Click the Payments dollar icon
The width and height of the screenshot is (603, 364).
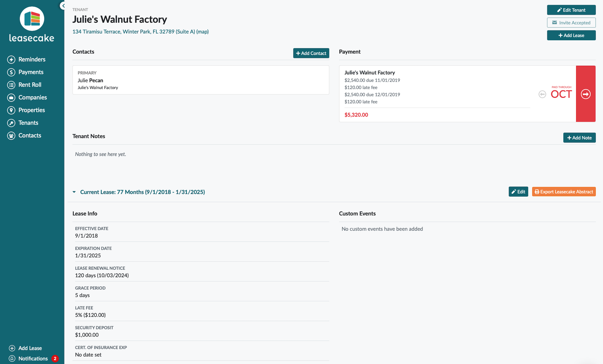pos(11,72)
